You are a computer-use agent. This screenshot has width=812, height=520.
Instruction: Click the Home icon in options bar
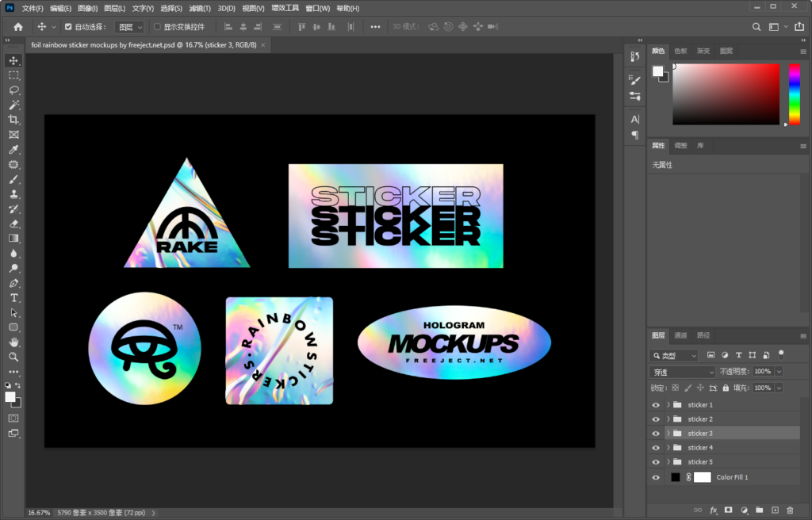[18, 27]
